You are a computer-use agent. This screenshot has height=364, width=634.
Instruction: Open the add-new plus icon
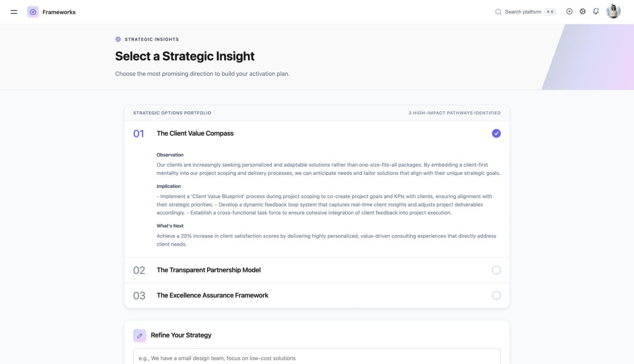click(x=569, y=11)
